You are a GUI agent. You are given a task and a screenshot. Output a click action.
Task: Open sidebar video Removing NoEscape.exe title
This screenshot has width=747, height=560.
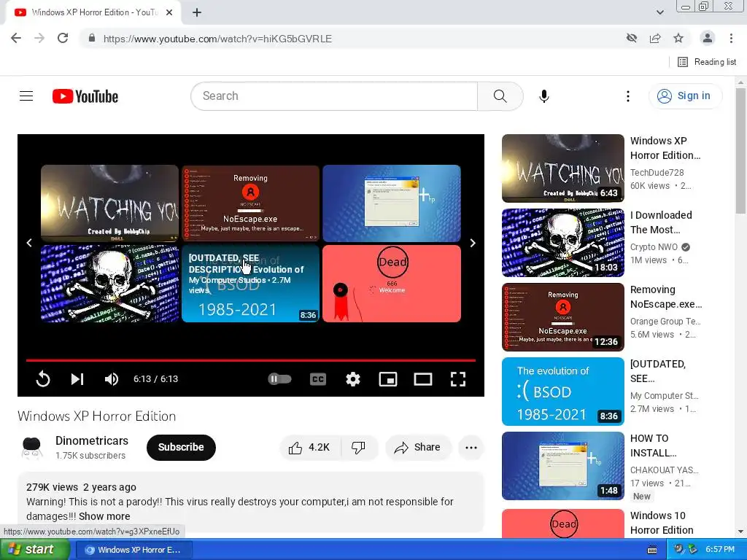[x=666, y=297]
